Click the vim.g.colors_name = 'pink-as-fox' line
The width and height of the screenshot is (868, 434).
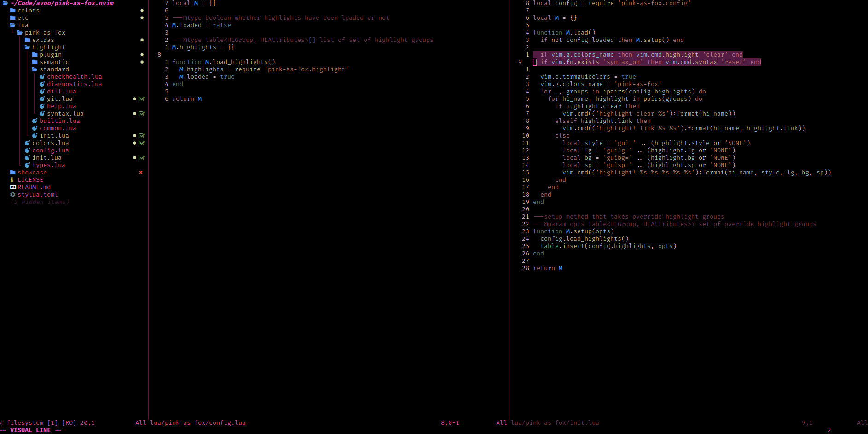601,84
